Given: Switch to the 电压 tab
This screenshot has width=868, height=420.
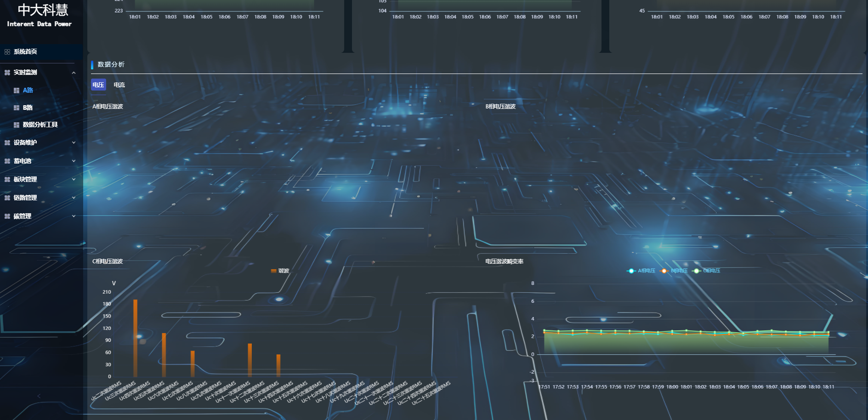Looking at the screenshot, I should (x=98, y=85).
